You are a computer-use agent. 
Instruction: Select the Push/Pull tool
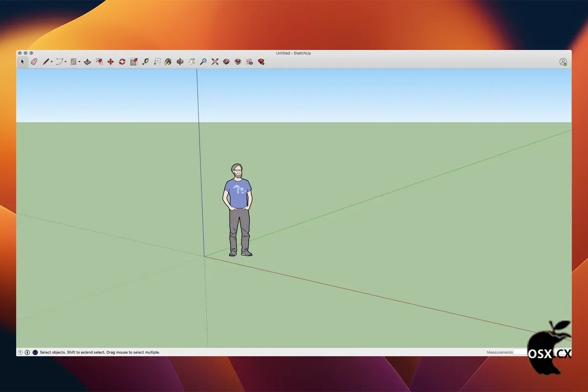point(88,62)
